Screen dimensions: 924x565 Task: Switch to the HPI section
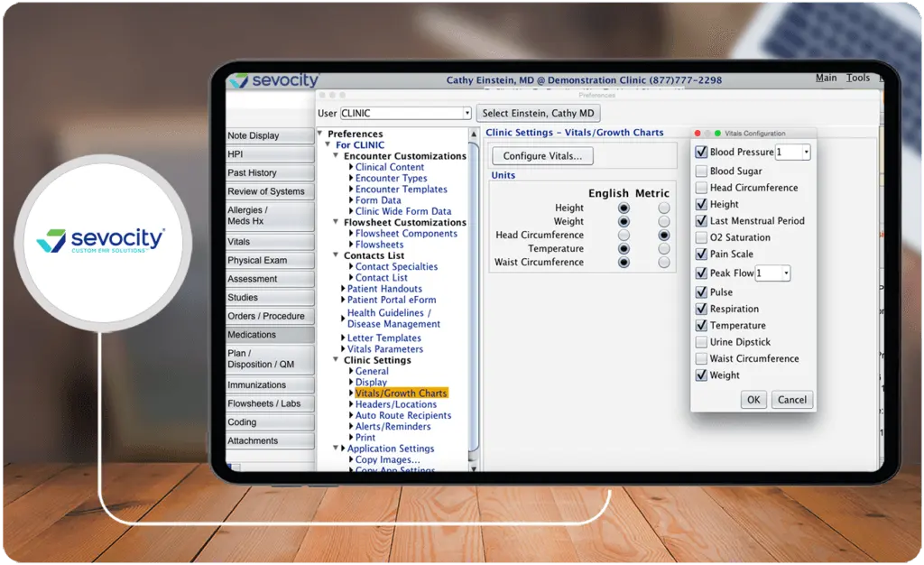[x=270, y=154]
